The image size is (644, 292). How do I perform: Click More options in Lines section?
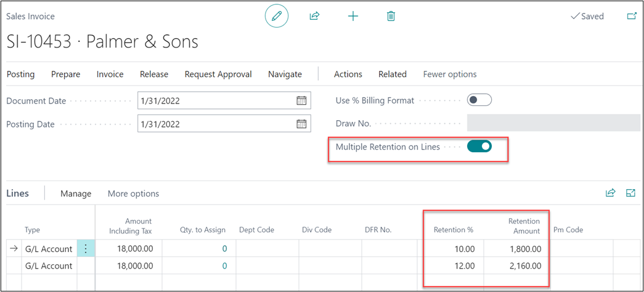(x=133, y=193)
